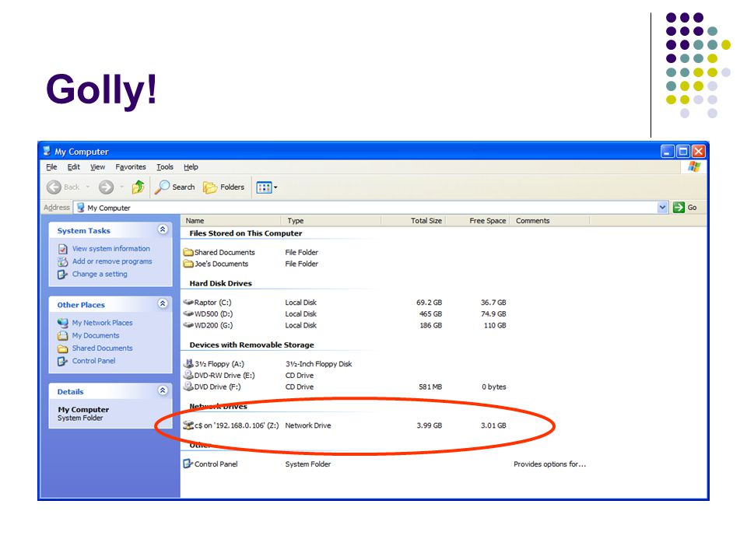This screenshot has width=747, height=560.
Task: Open the Favorites menu
Action: point(131,166)
